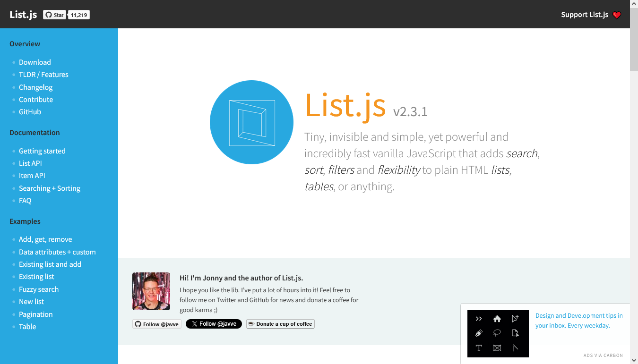Click the blue List.js logo circle
Image resolution: width=638 pixels, height=364 pixels.
(x=251, y=122)
